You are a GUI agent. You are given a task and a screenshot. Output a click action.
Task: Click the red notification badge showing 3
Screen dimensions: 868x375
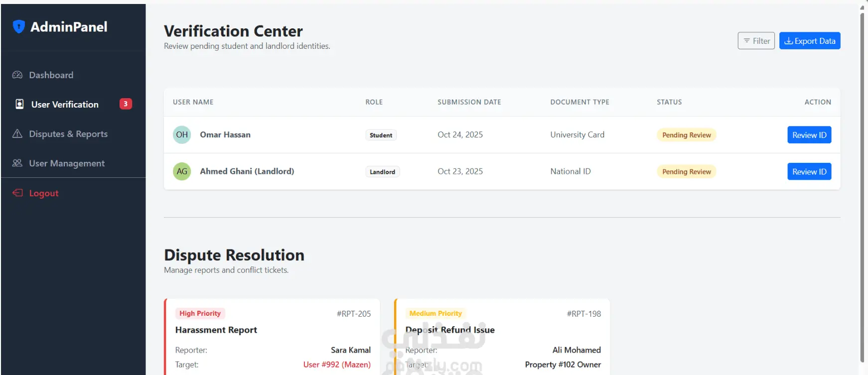pos(126,104)
